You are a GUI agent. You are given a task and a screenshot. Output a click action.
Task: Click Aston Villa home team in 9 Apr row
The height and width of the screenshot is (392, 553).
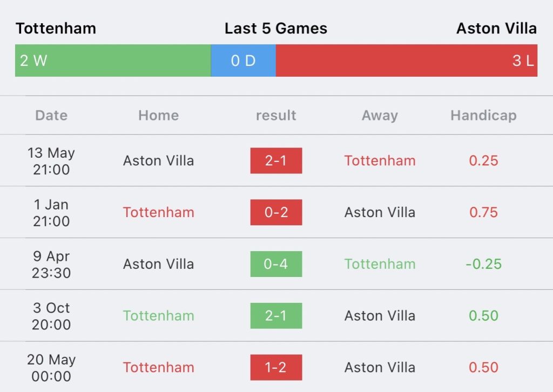pyautogui.click(x=158, y=264)
